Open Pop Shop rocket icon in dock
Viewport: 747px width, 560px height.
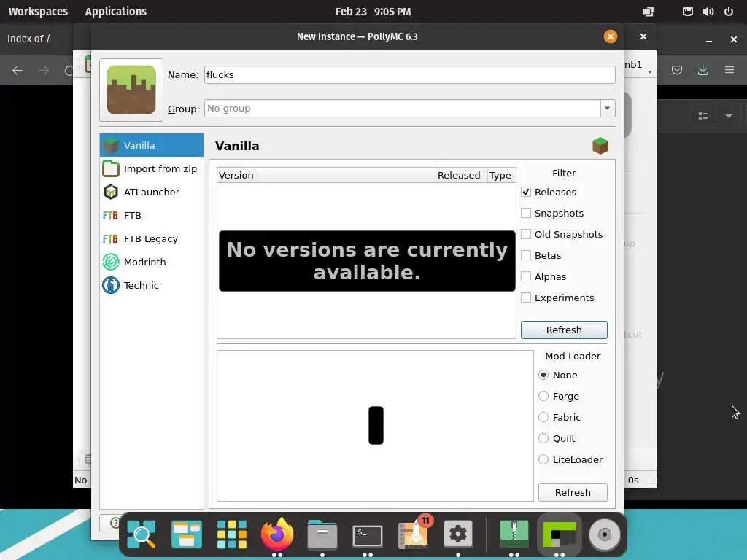pos(414,533)
